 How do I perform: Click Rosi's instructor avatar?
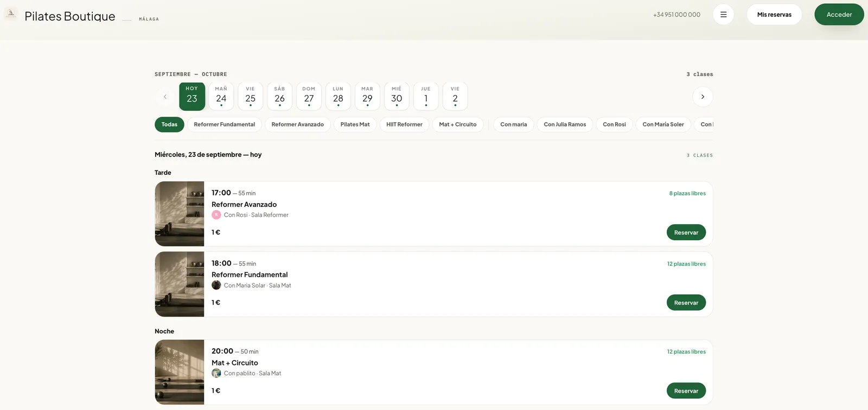tap(216, 215)
